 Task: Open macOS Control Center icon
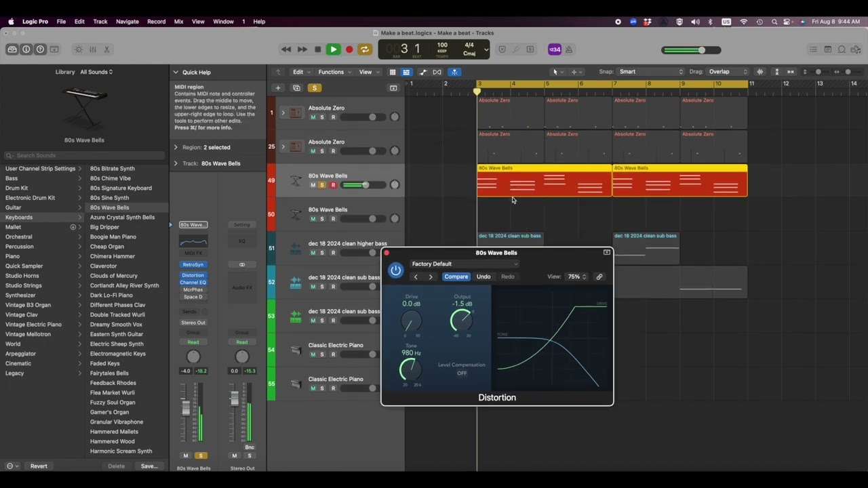pos(788,22)
